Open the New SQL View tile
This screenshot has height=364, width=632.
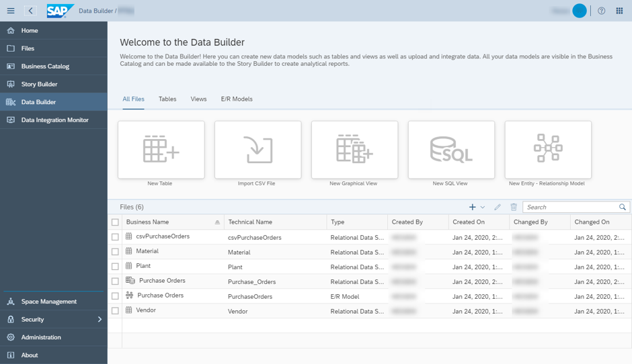451,149
